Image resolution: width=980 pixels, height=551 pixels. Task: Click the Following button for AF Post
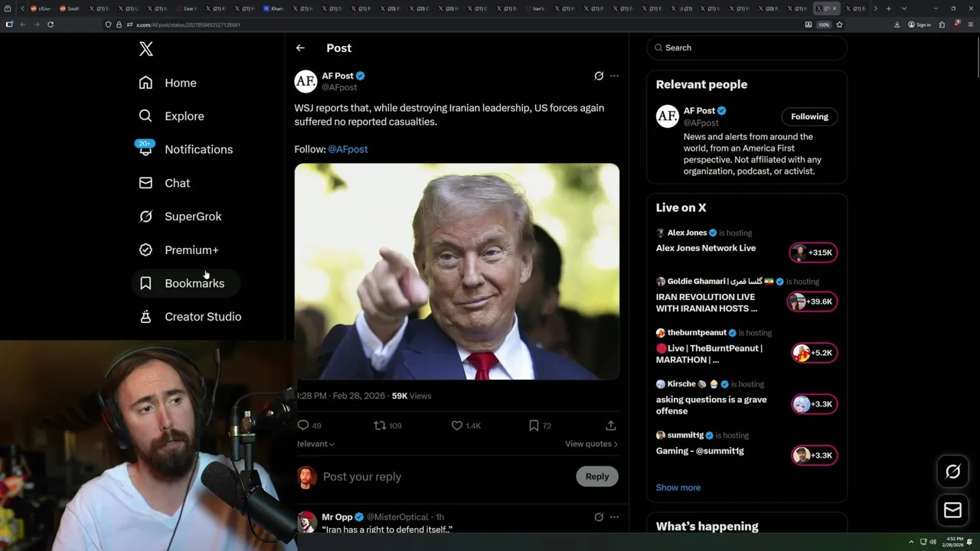809,116
